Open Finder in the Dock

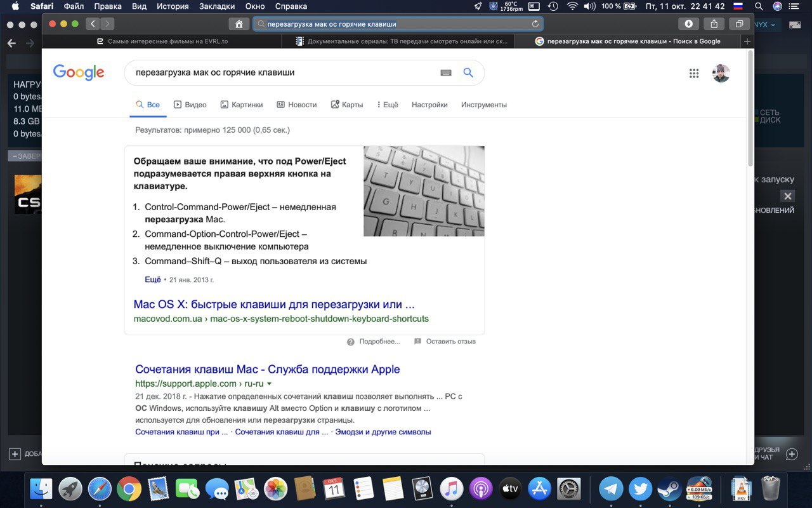click(x=41, y=489)
